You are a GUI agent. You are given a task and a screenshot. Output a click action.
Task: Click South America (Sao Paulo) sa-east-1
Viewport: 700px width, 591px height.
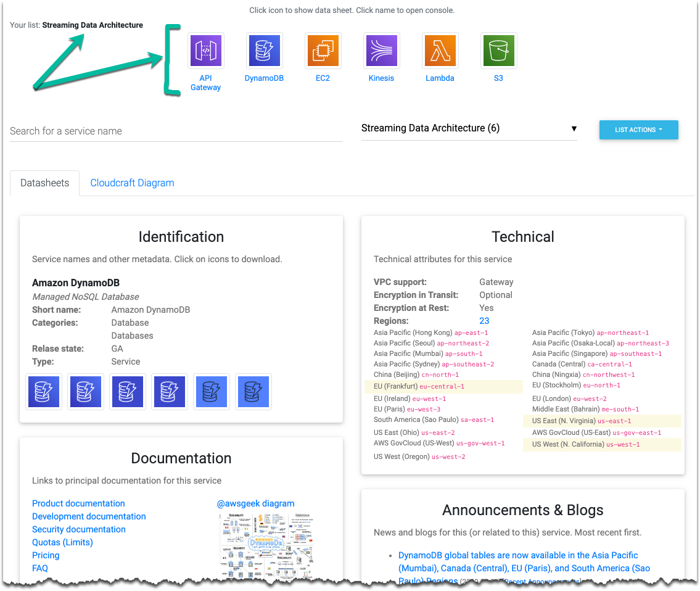tap(434, 420)
